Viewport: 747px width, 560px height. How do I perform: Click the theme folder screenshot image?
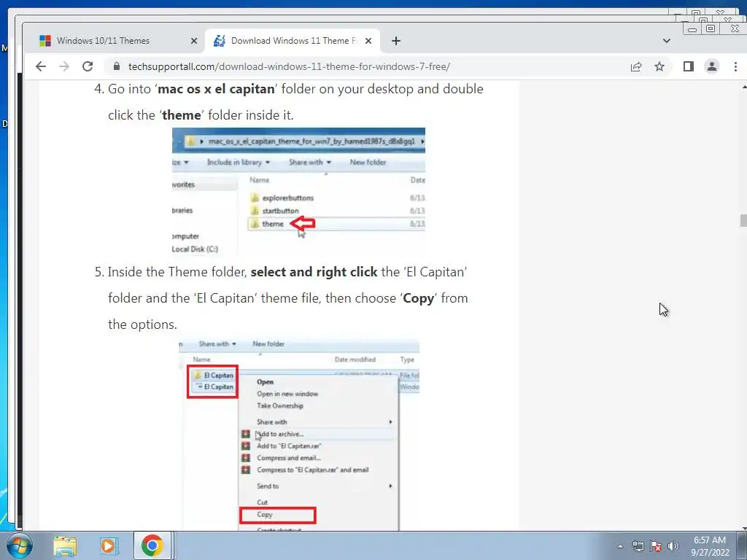[298, 192]
